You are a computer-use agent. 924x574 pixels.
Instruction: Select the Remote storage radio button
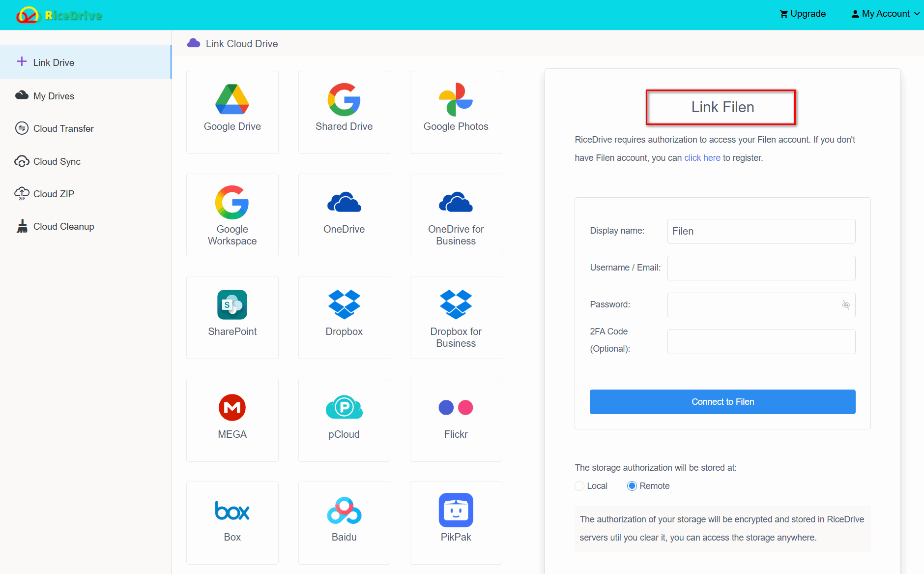(632, 486)
